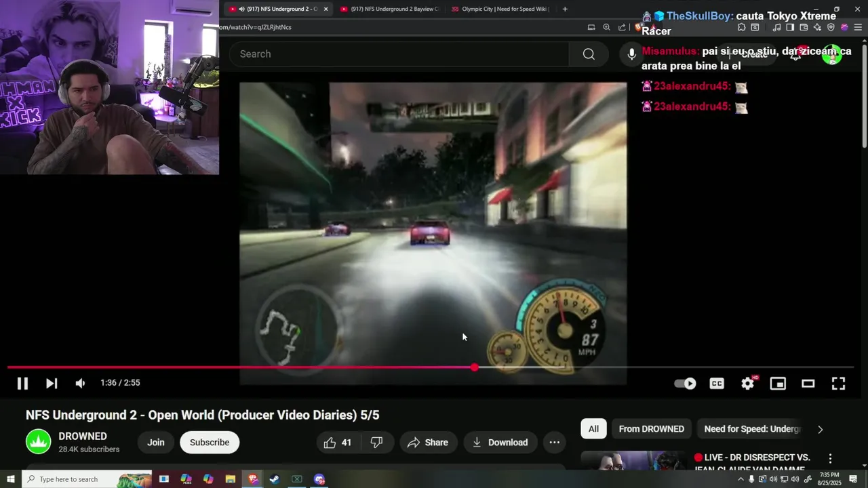868x488 pixels.
Task: Toggle the browser sidebar panel
Action: 790,28
